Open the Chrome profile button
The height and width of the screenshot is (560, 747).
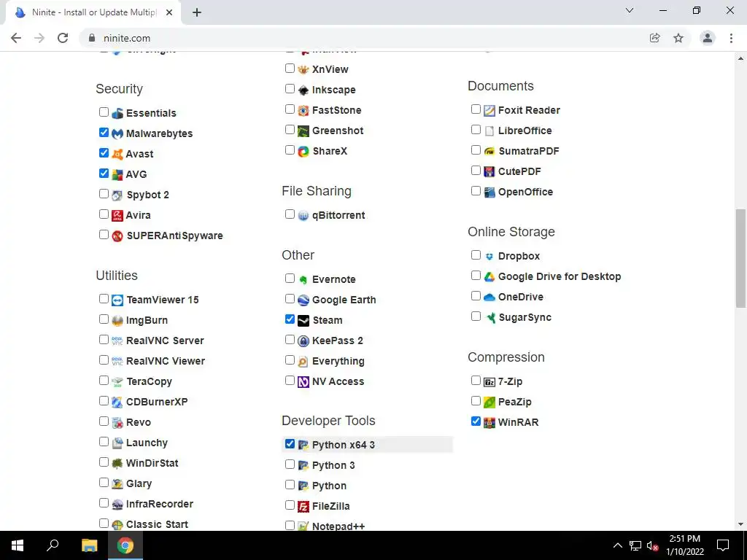coord(708,38)
